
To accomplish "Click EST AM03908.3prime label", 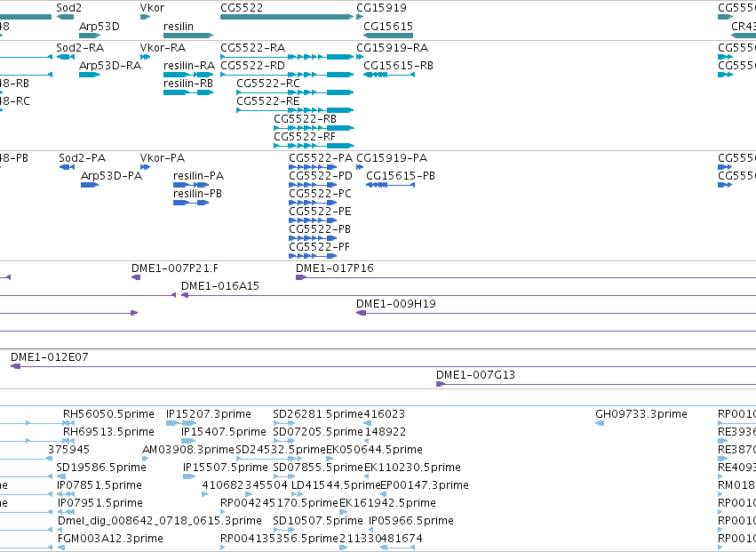I will click(x=188, y=450).
